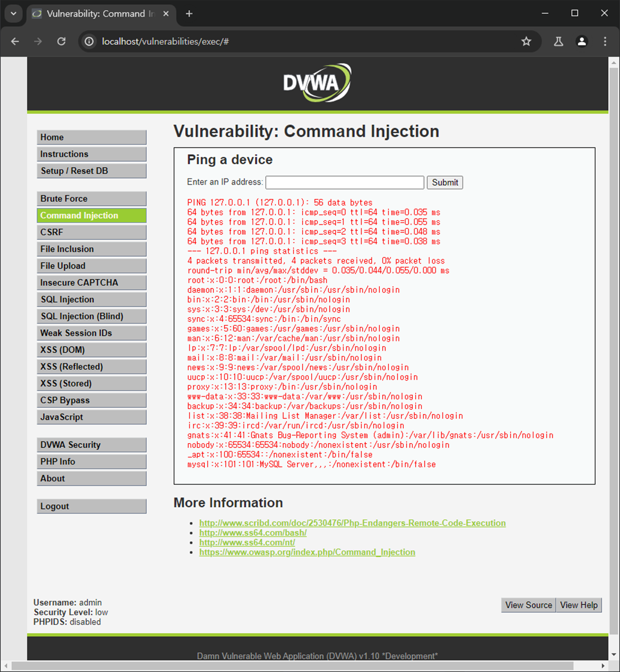Click the browser forward arrow
The width and height of the screenshot is (620, 672).
[x=38, y=42]
